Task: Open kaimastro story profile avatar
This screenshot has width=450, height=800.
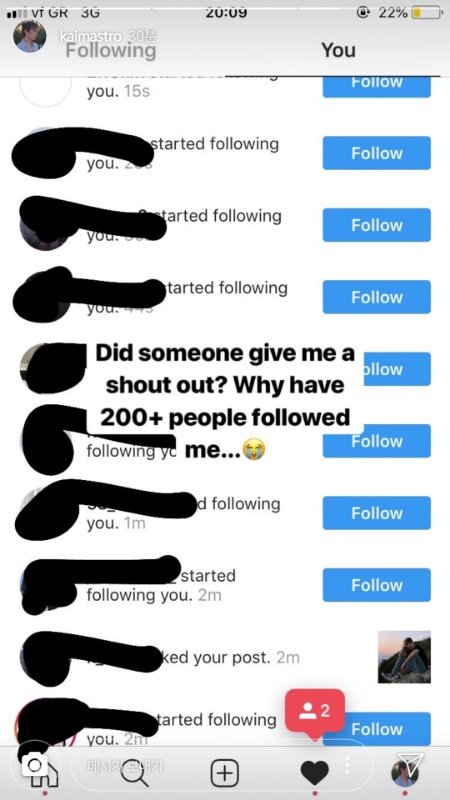Action: click(x=30, y=36)
